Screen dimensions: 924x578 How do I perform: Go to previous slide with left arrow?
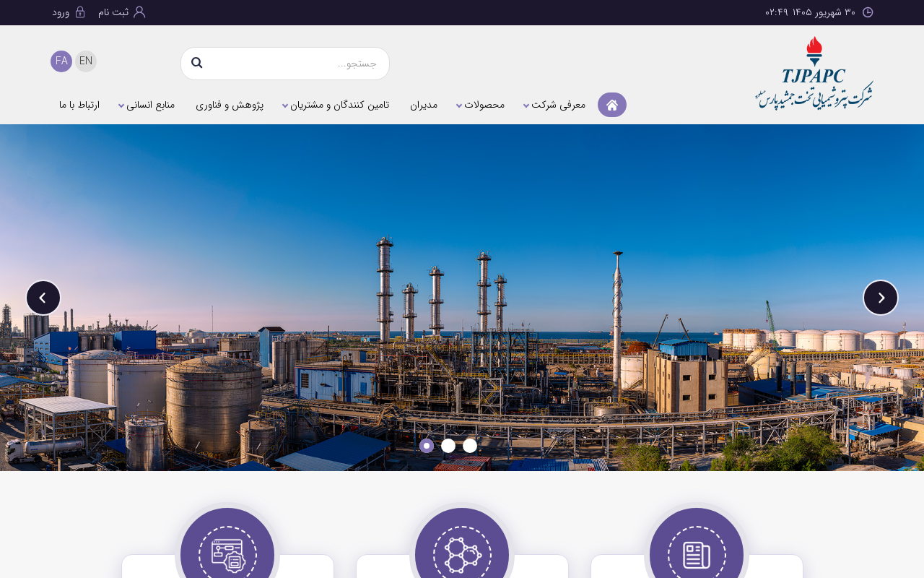43,298
